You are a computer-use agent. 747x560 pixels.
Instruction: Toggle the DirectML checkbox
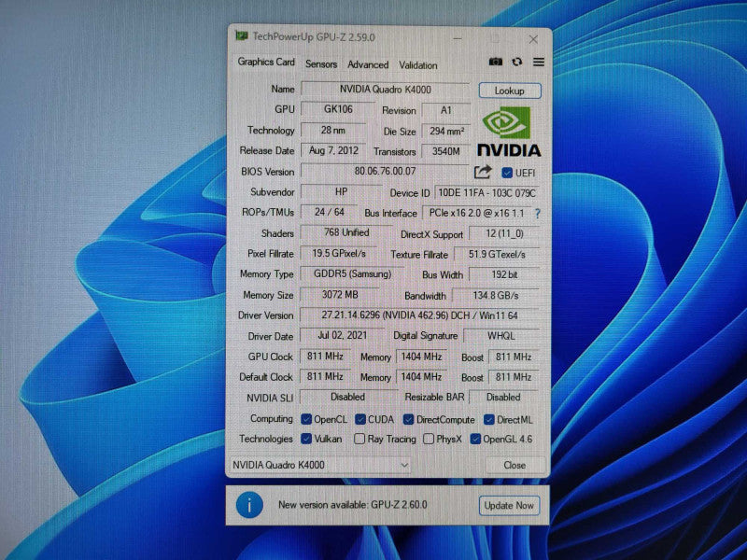point(488,419)
